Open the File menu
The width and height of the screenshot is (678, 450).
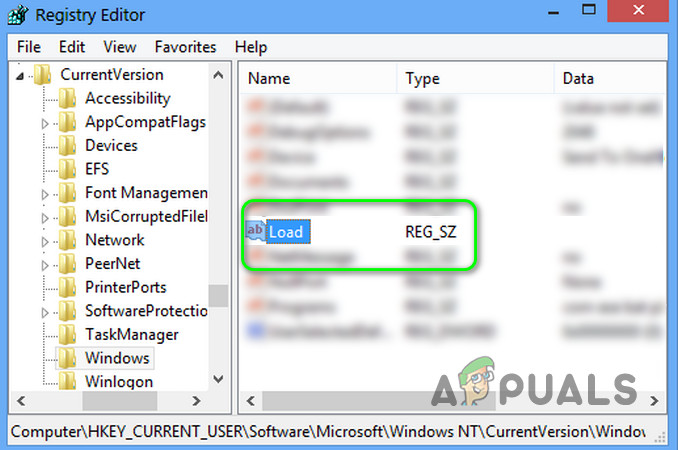tap(29, 47)
